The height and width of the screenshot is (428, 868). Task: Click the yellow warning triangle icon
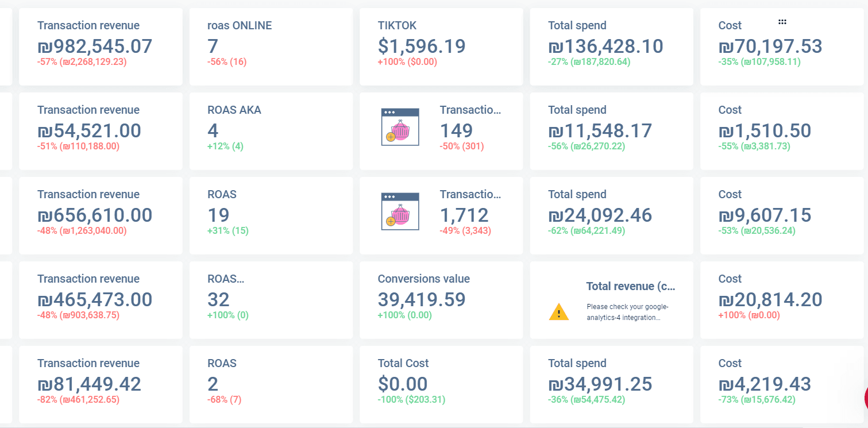(x=558, y=312)
